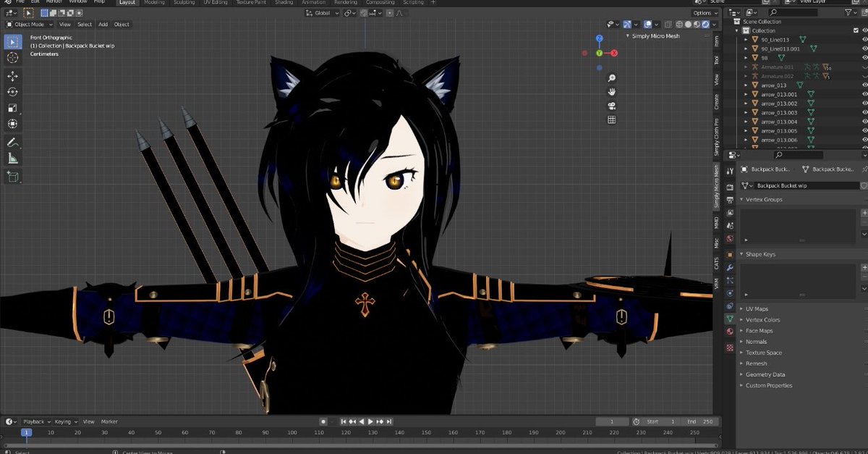Open the Texture checker properties tab
Screen dimensions: 868x454
[730, 348]
